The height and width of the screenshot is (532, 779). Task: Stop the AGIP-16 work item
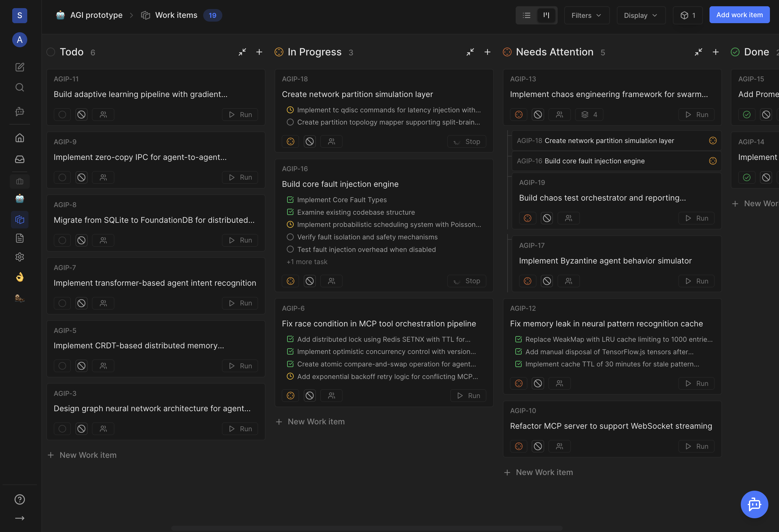[467, 281]
